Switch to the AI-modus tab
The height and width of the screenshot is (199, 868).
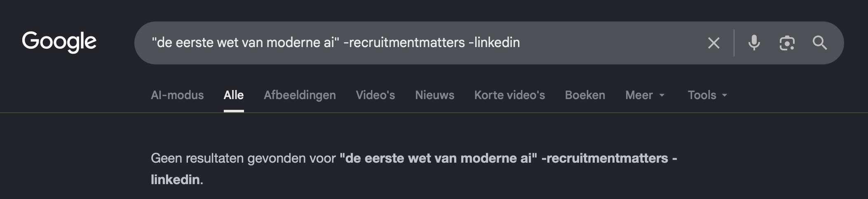[177, 95]
